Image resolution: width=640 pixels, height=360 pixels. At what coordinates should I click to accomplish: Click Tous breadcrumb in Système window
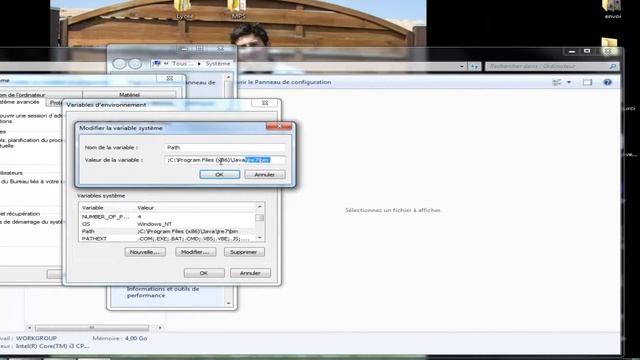point(182,64)
